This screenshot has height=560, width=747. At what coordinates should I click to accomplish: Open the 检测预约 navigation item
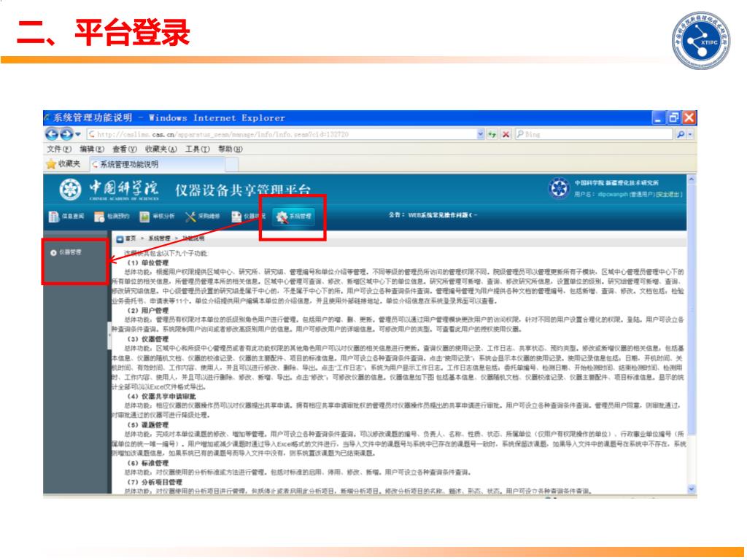pyautogui.click(x=112, y=217)
